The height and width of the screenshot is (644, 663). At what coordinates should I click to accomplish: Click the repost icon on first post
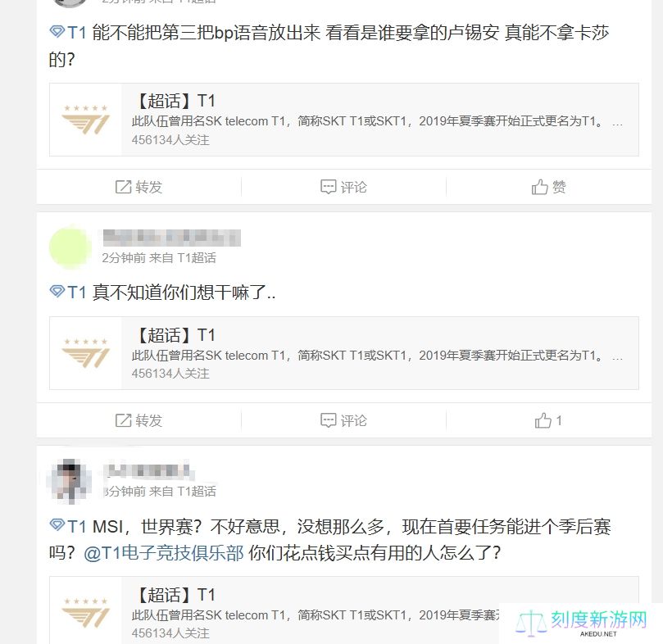[124, 187]
